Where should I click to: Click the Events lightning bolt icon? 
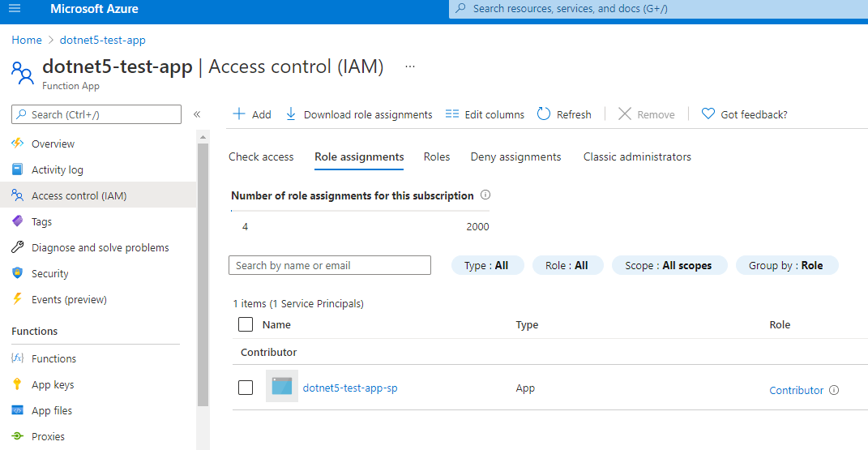[x=18, y=299]
